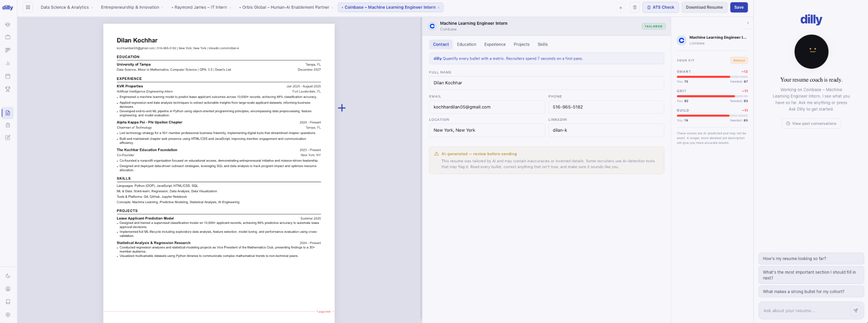Open the grid view of all resumes

[x=28, y=7]
